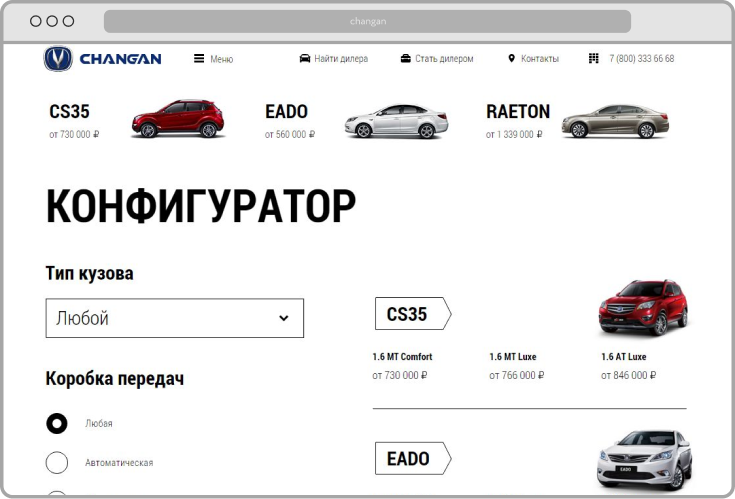Image resolution: width=735 pixels, height=499 pixels.
Task: Click price от 730 000 under 1.6 MT Comfort
Action: pyautogui.click(x=399, y=375)
